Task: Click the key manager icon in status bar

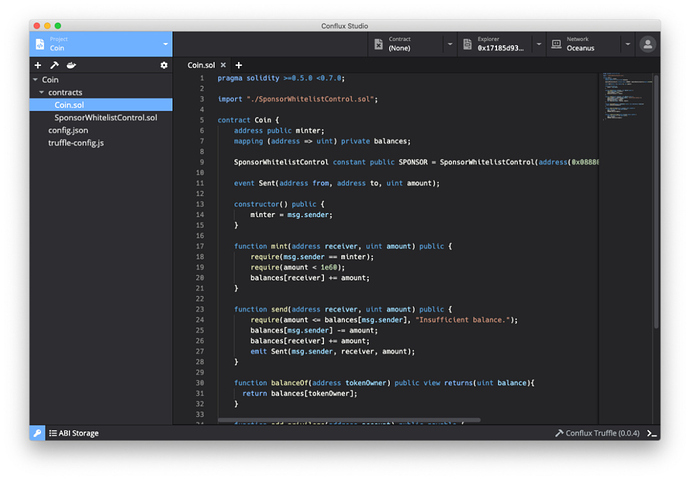Action: point(37,433)
